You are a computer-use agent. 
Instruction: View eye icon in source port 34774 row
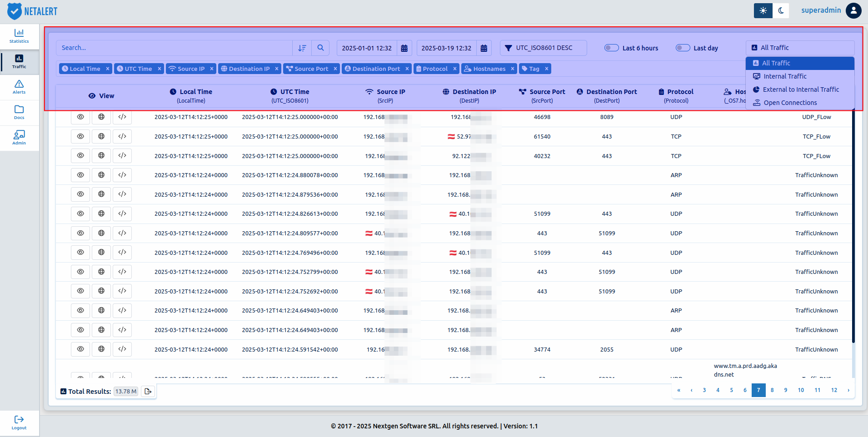pos(80,349)
